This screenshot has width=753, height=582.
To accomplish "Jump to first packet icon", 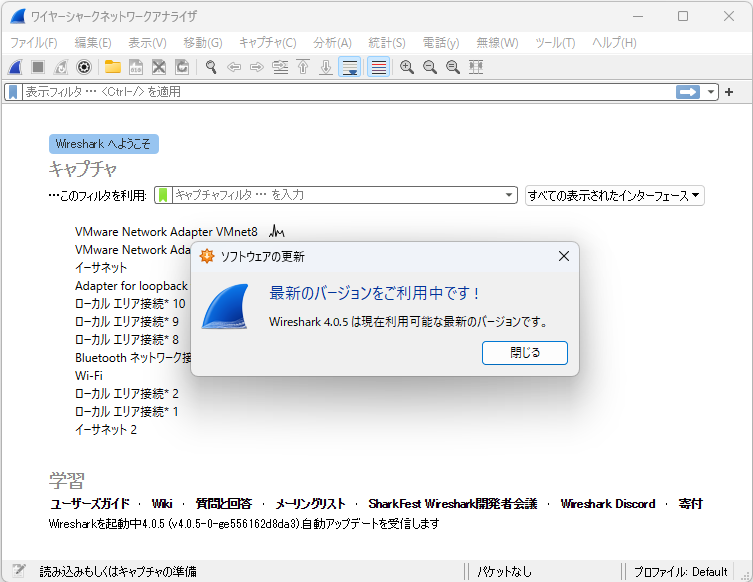I will 303,67.
